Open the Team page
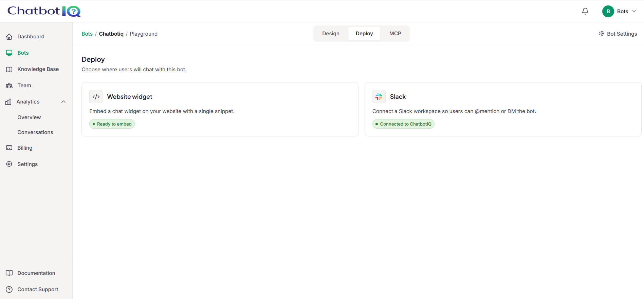 click(24, 86)
